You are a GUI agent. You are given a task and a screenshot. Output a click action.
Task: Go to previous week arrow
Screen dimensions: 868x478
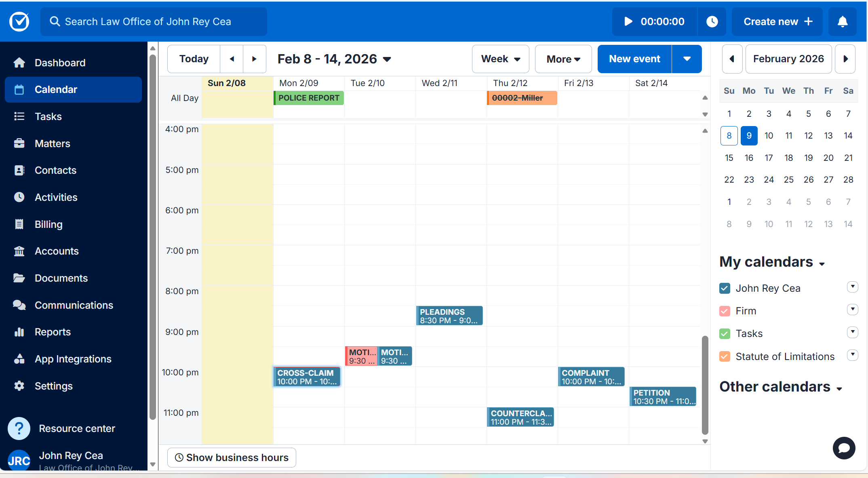click(232, 59)
